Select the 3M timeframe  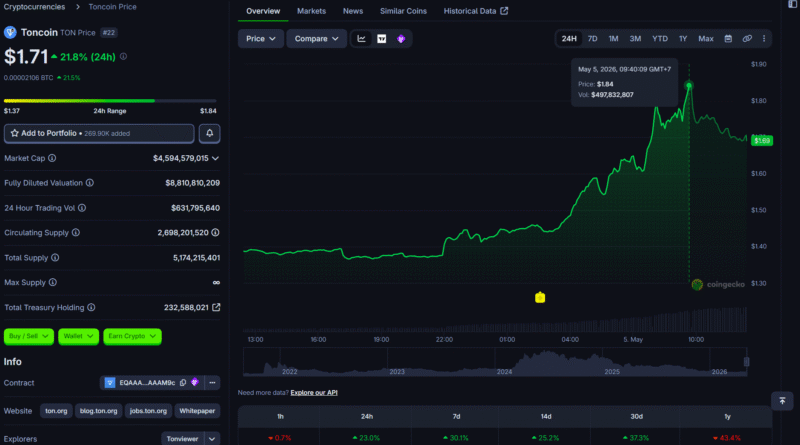click(x=635, y=39)
